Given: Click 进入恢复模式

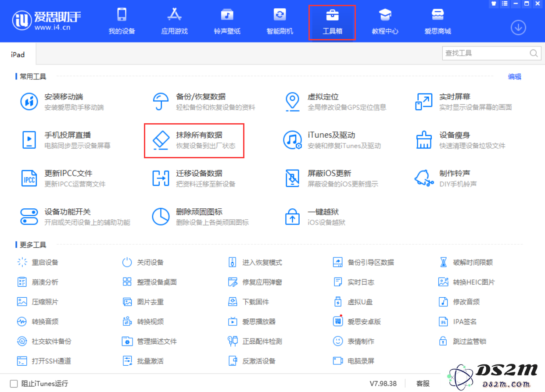Looking at the screenshot, I should pyautogui.click(x=255, y=262).
